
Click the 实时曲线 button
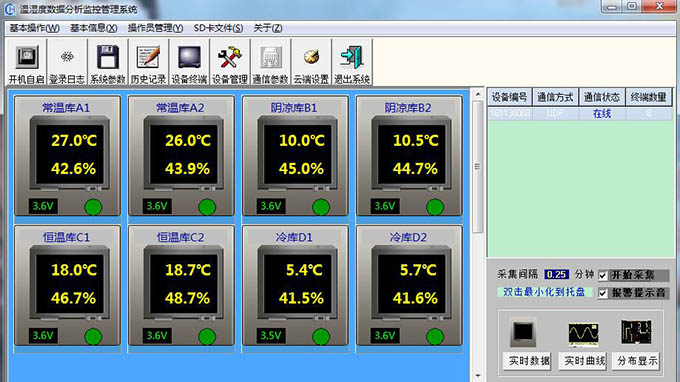[x=583, y=361]
